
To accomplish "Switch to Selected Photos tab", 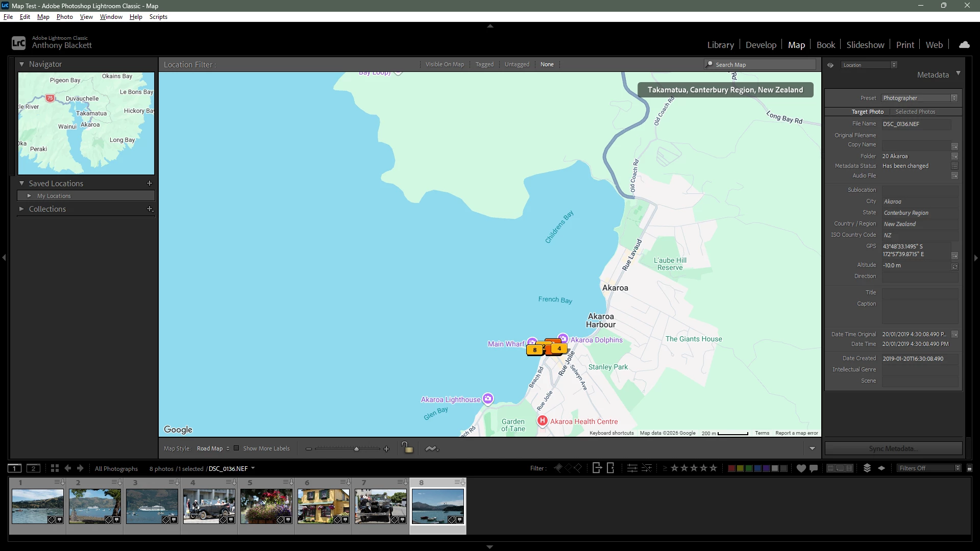I will point(915,112).
